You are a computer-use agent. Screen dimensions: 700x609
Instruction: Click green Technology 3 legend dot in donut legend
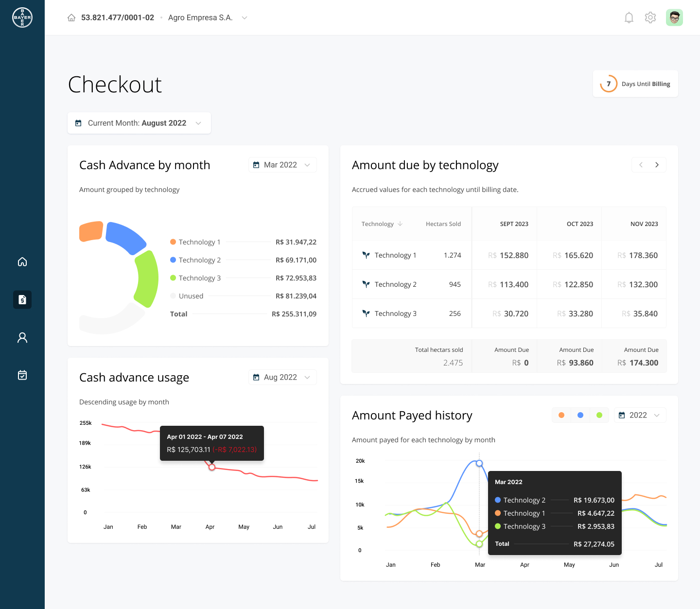coord(173,278)
